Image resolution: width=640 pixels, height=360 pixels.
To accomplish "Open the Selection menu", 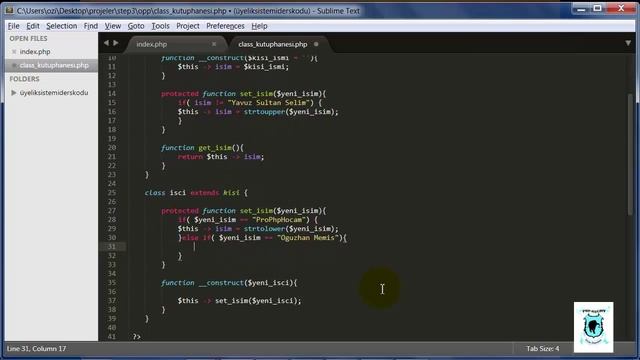I will click(x=62, y=26).
